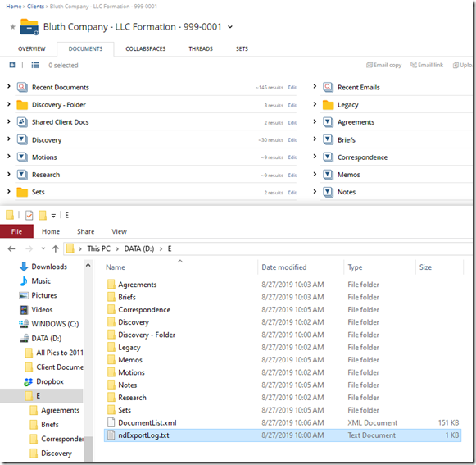
Task: Click Edit link for Motions row
Action: point(292,157)
